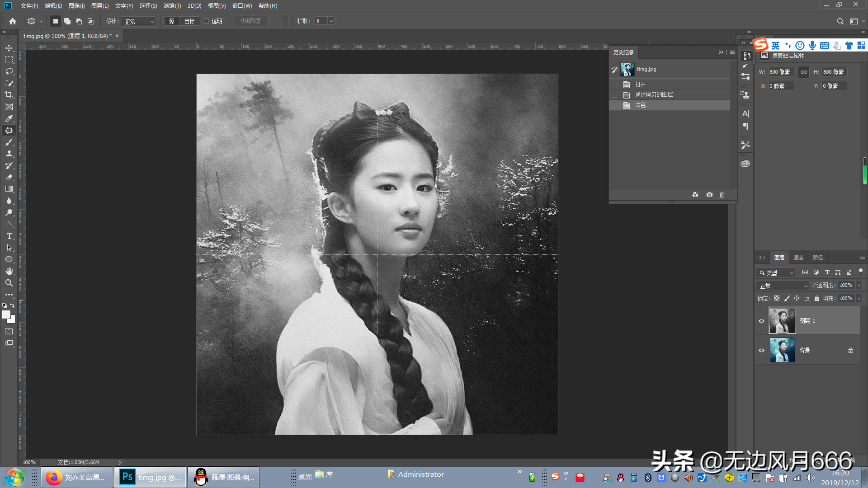
Task: Select the Zoom tool
Action: (x=9, y=283)
